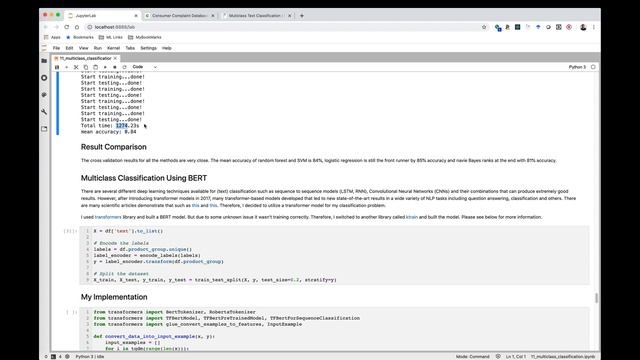Open the Commands palette sidebar icon
Viewport: 640px width, 360px height.
pos(44,95)
